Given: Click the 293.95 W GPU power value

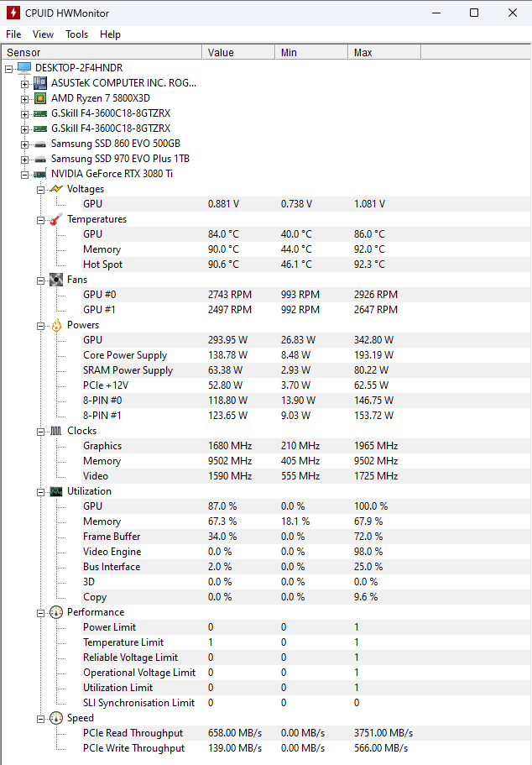Looking at the screenshot, I should tap(227, 340).
